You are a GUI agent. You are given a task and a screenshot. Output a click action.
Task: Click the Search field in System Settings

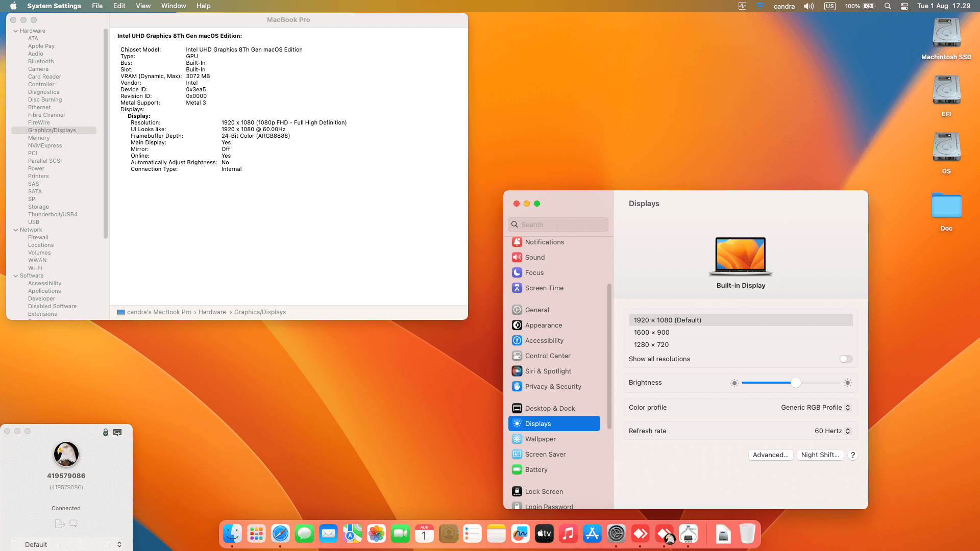558,224
